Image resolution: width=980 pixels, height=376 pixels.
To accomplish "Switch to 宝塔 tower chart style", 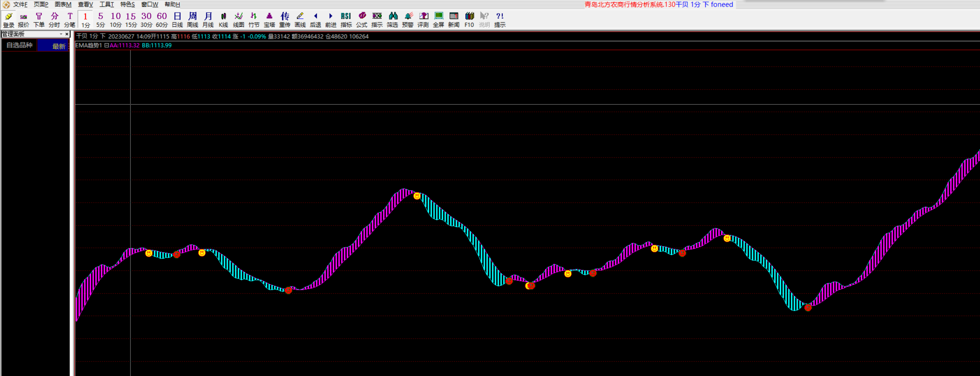I will pyautogui.click(x=269, y=20).
